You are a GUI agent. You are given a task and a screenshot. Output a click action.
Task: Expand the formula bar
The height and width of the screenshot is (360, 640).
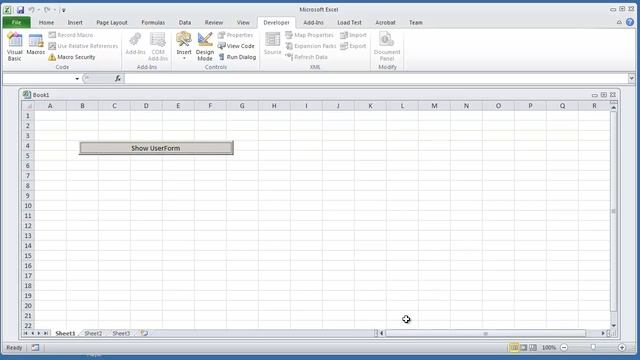631,78
